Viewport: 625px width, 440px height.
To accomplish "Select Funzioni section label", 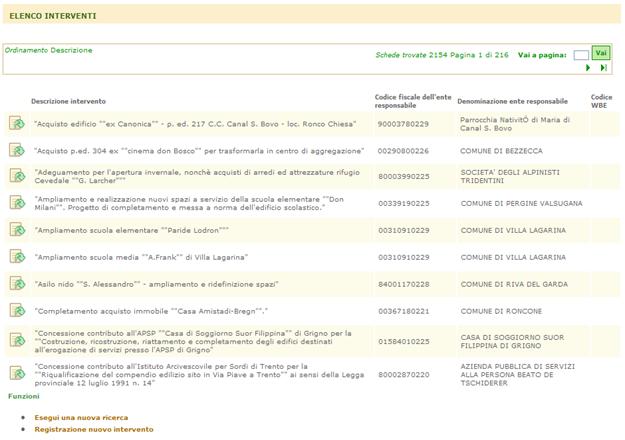I will 24,396.
